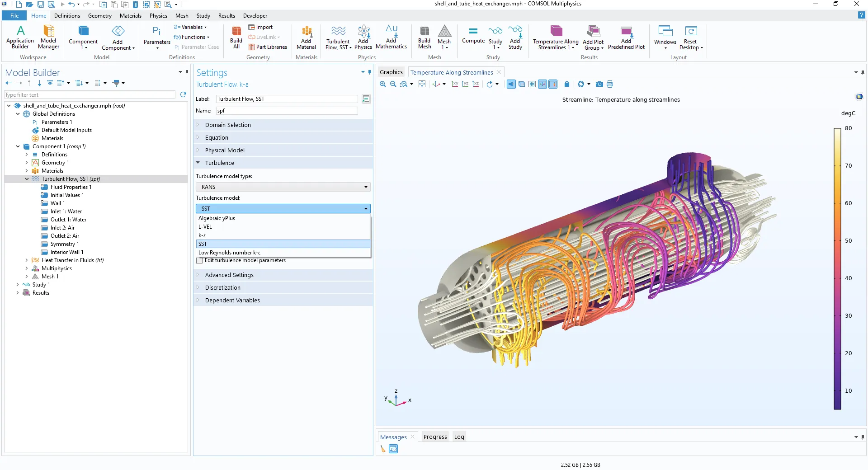868x470 pixels.
Task: Enable Edit turbulence model parameters checkbox
Action: click(x=199, y=261)
